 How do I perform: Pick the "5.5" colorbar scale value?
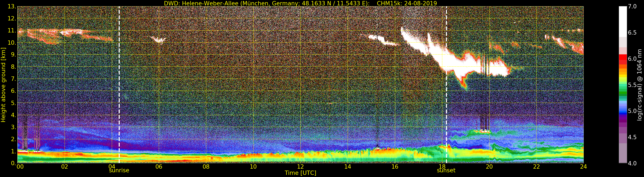coord(632,85)
